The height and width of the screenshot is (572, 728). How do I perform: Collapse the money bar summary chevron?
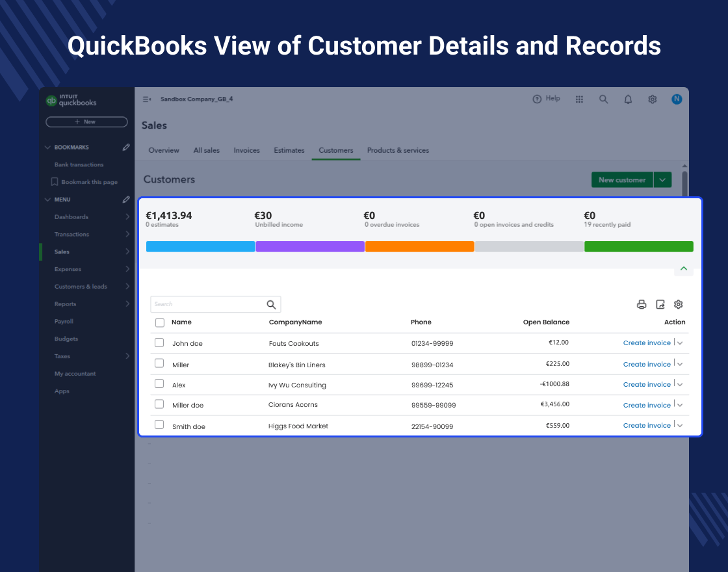(683, 269)
